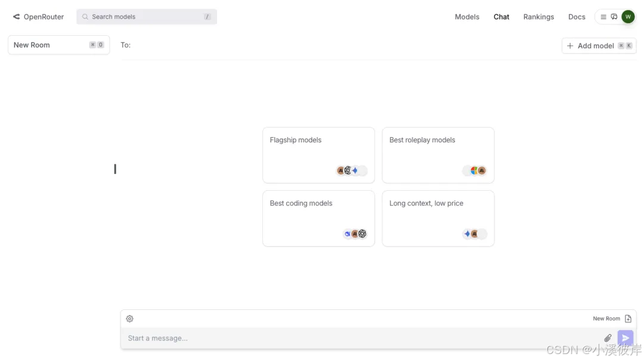The image size is (644, 360).
Task: Go to Rankings
Action: [x=538, y=17]
